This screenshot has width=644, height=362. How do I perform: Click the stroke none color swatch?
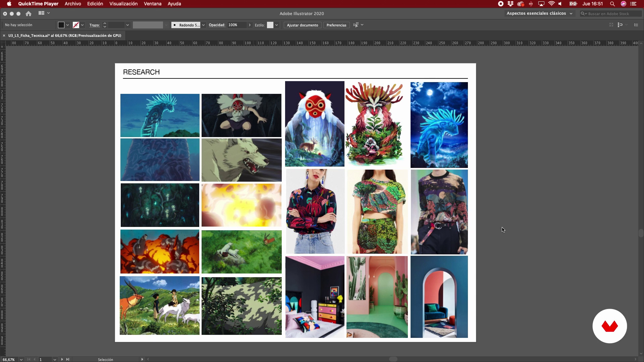76,25
